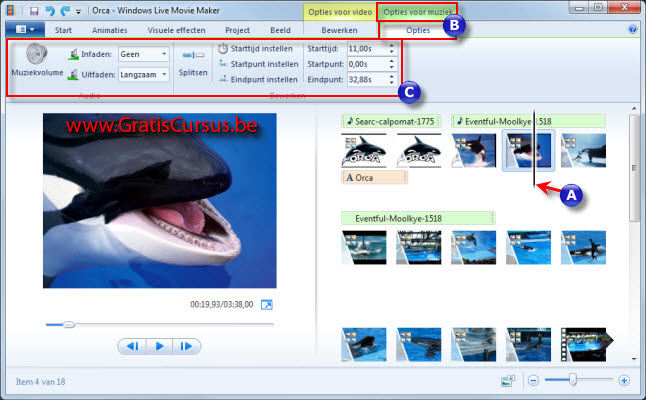
Task: Zoom in the timeline with the plus button
Action: click(x=624, y=380)
